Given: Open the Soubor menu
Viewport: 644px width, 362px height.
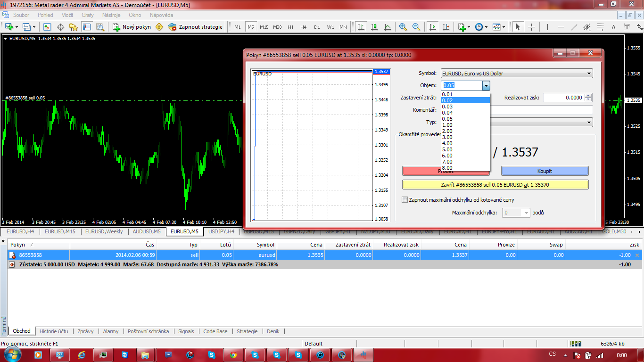Looking at the screenshot, I should pyautogui.click(x=21, y=15).
